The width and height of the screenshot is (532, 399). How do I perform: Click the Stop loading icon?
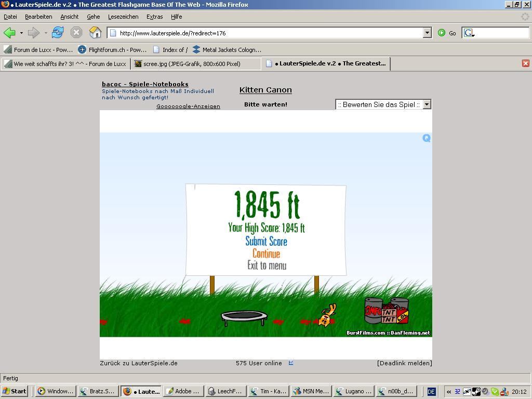pos(76,33)
